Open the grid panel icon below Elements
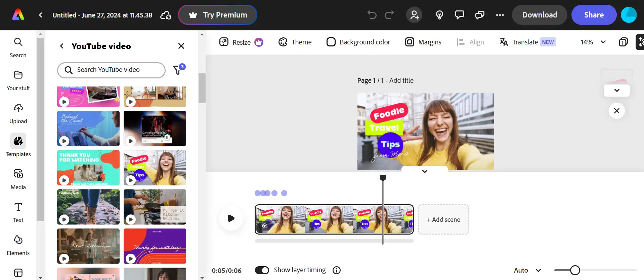 coord(18,273)
